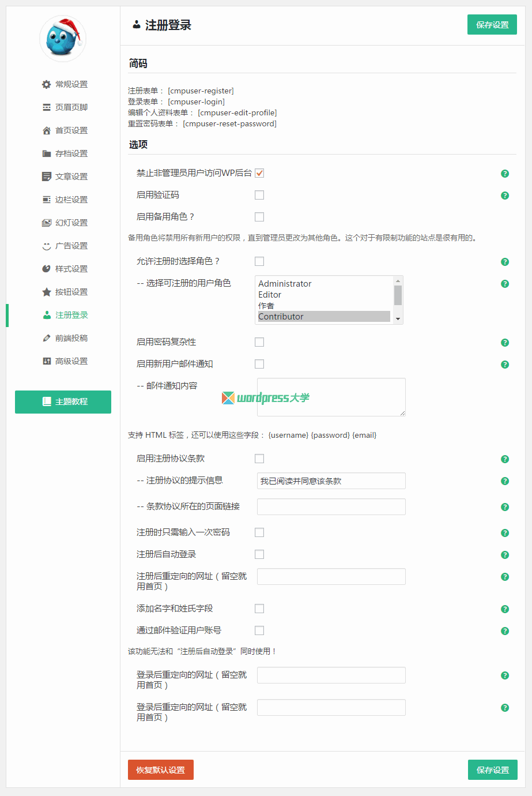Click 注册后重定向的网址 input field
Screen dimensions: 532x796
pyautogui.click(x=331, y=577)
